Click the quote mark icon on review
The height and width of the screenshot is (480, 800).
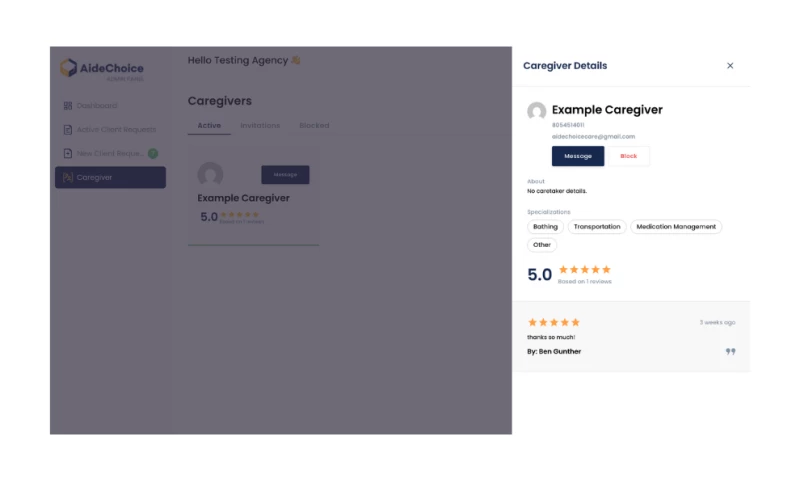(730, 352)
